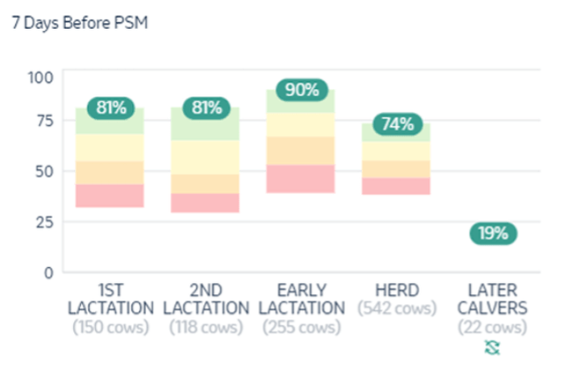Click the 74% badge on Herd bar
This screenshot has height=371, width=588.
click(397, 124)
